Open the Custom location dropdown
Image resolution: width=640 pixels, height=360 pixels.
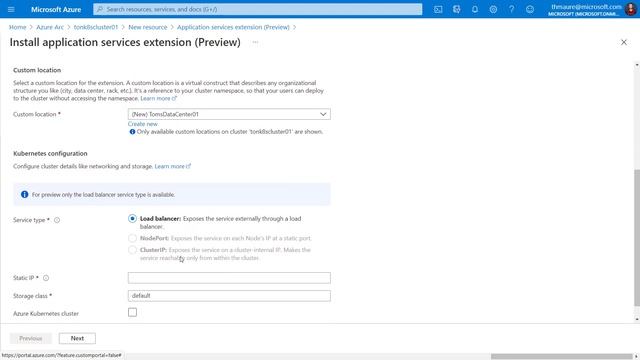[229, 114]
